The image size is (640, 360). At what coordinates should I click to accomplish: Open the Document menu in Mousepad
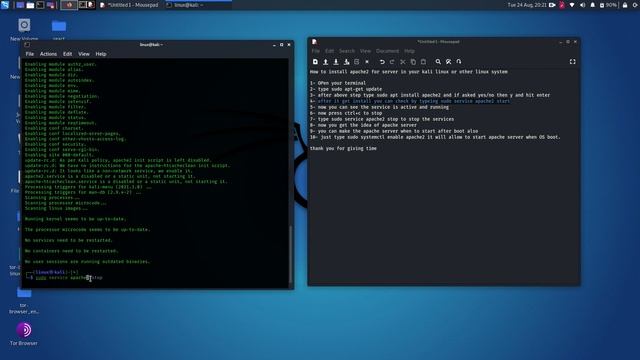[387, 51]
